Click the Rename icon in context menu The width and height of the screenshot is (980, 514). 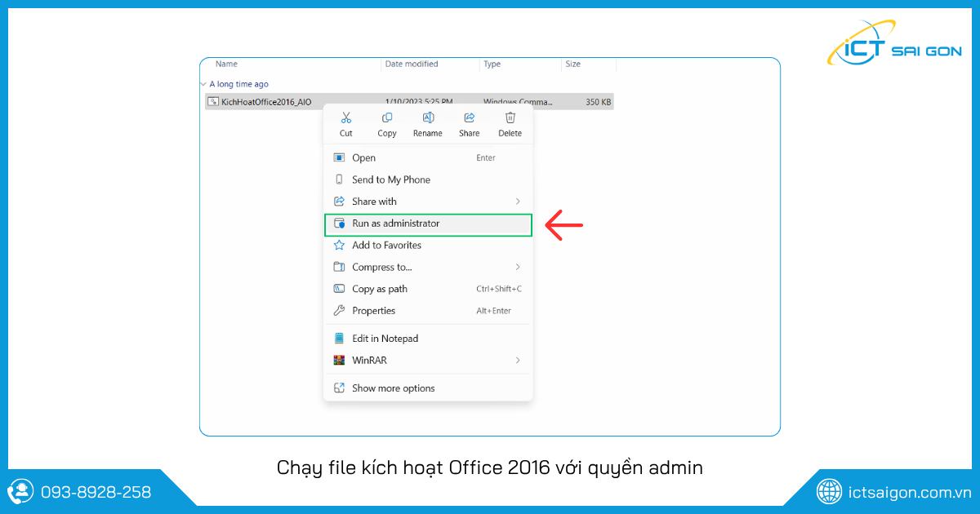[428, 118]
